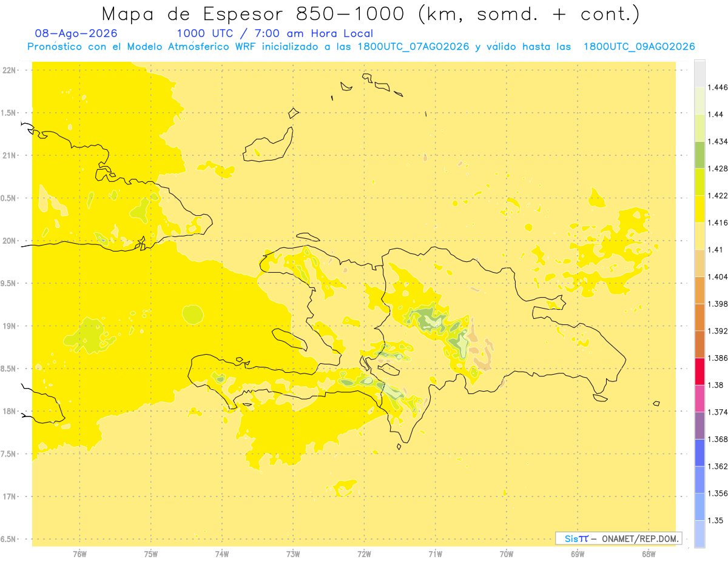728x562 pixels.
Task: Click the '1000 UTC / 7:00 am Hora Local' text
Action: 275,33
